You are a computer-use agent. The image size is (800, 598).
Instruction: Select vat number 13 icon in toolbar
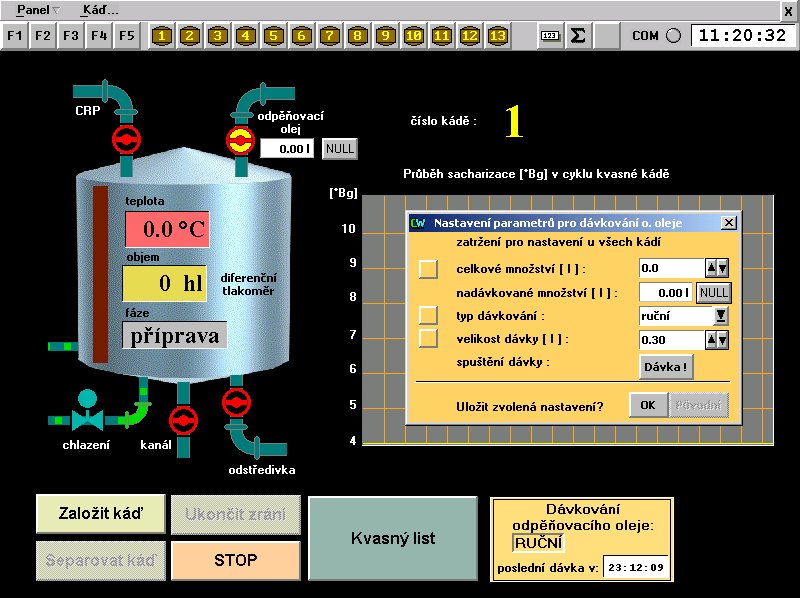pos(497,36)
